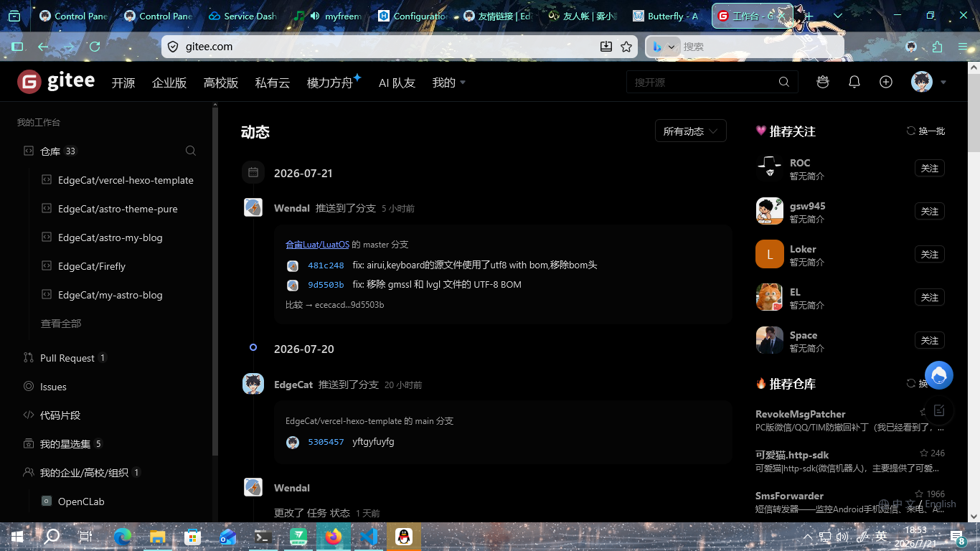Open the terminal icon in taskbar
The width and height of the screenshot is (980, 551).
[263, 536]
